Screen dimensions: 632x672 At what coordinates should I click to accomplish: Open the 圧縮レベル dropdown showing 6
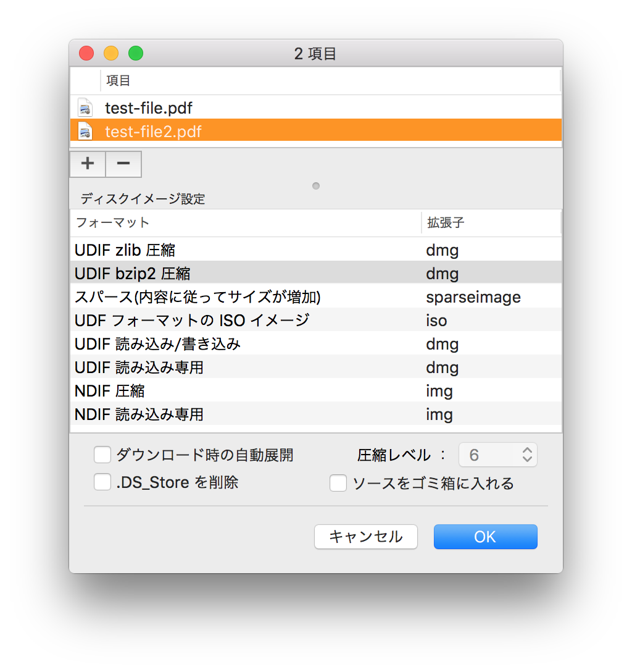(498, 455)
